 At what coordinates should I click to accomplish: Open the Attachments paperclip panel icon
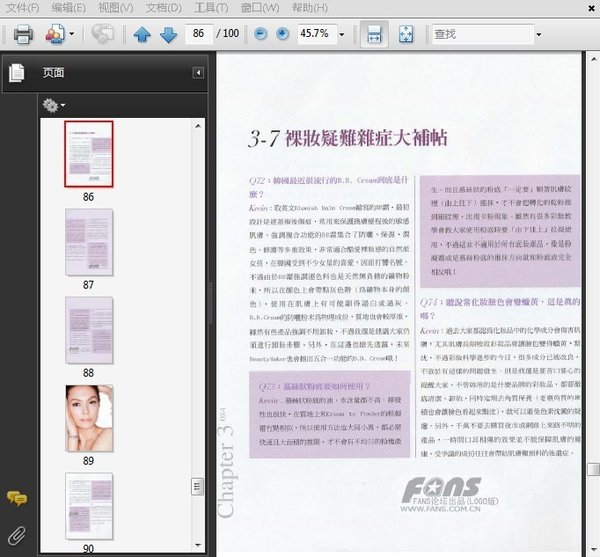(x=16, y=533)
